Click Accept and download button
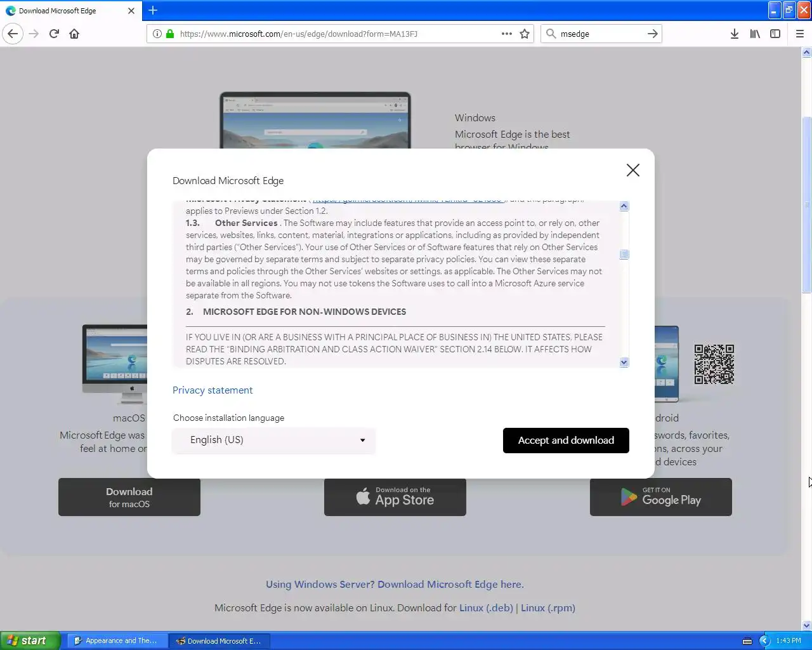Image resolution: width=812 pixels, height=650 pixels. (566, 441)
